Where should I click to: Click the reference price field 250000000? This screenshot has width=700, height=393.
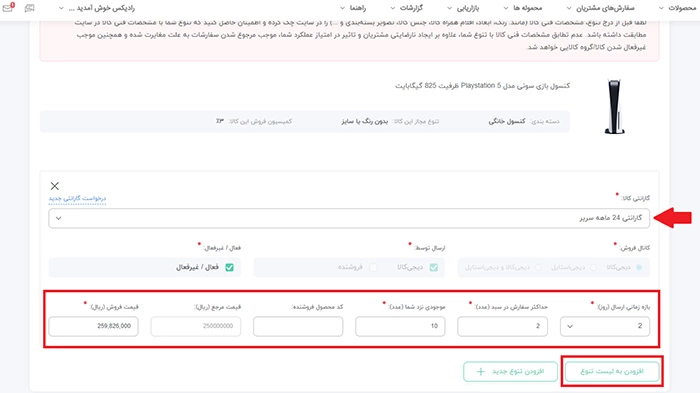click(x=196, y=326)
